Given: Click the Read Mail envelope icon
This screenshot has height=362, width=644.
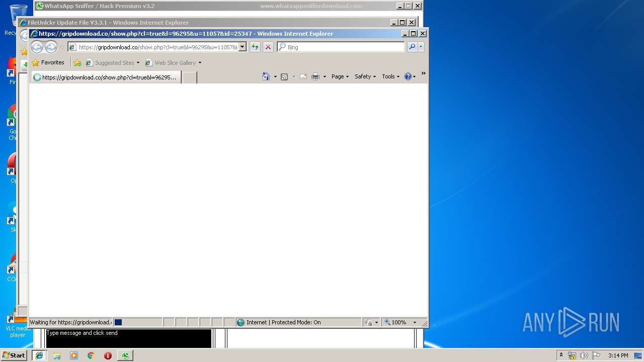Looking at the screenshot, I should [x=303, y=76].
